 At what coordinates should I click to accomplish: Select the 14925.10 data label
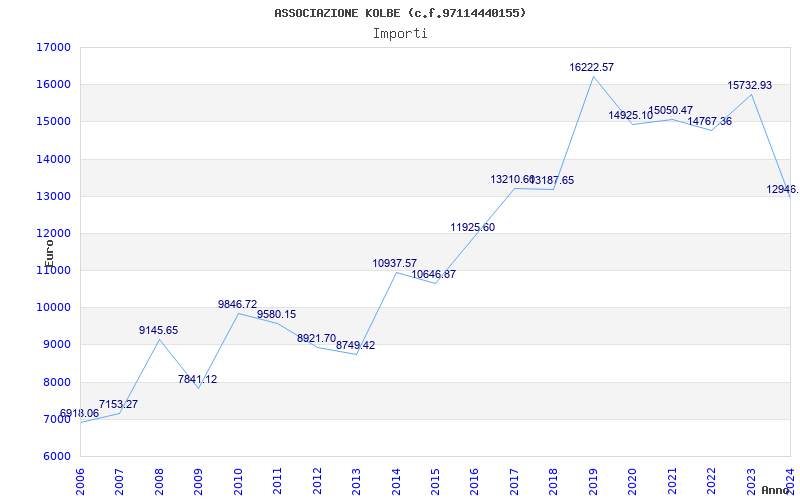[x=631, y=115]
